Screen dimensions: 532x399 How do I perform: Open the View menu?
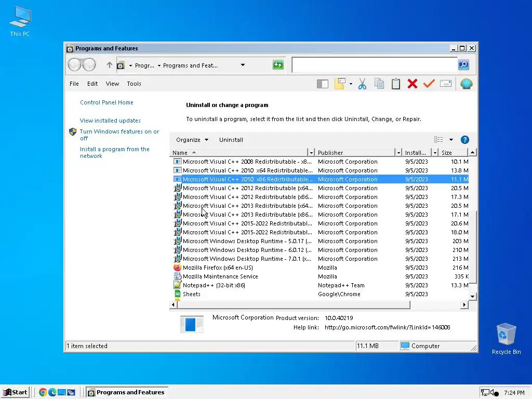pos(112,84)
